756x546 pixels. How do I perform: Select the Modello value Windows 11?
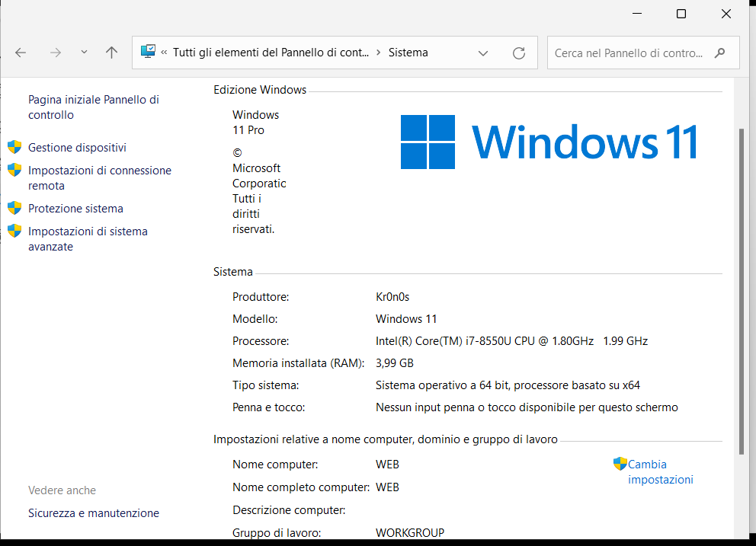click(x=406, y=319)
